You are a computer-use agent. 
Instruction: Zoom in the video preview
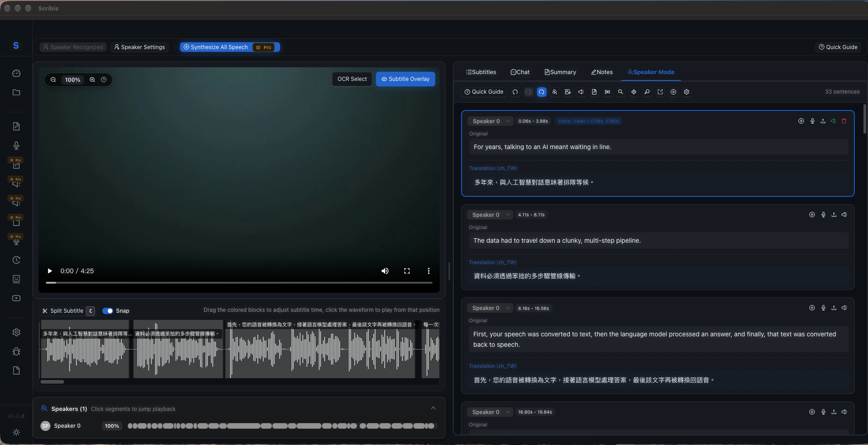coord(92,80)
